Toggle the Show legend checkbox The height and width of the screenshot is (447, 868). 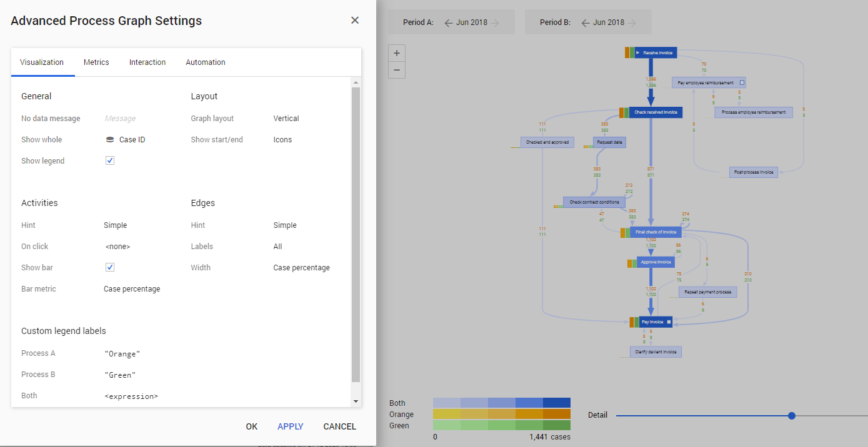(x=110, y=161)
